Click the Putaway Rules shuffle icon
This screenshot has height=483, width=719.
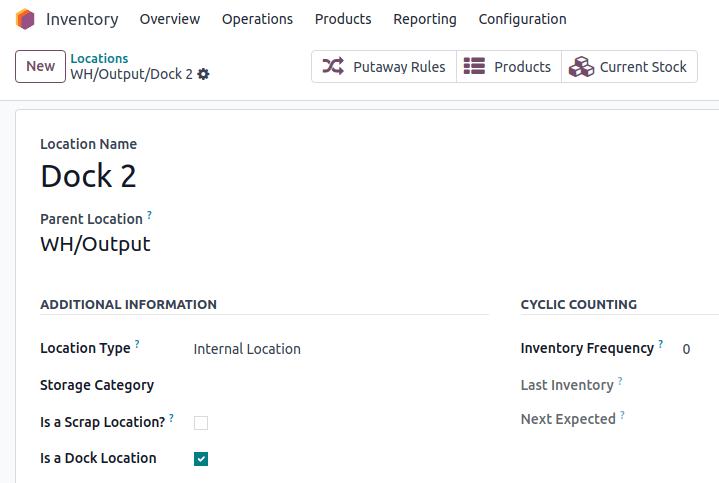point(333,67)
